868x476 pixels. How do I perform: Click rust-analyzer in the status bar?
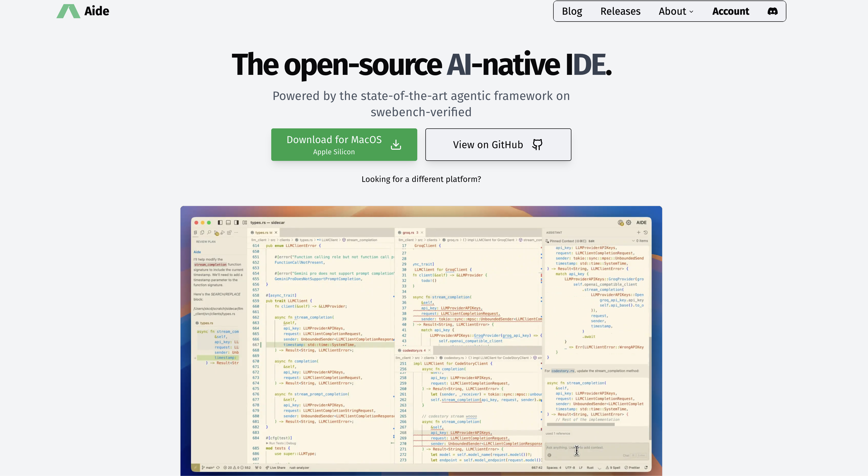(x=299, y=468)
